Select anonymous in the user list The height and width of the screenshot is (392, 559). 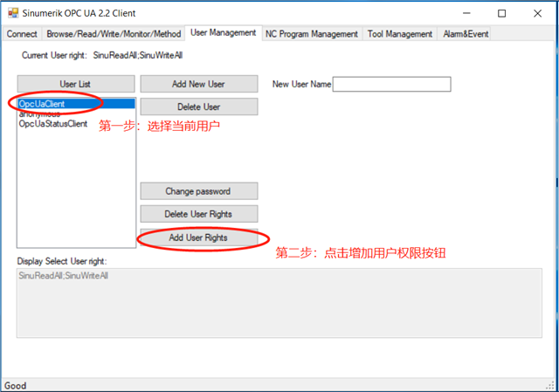76,113
